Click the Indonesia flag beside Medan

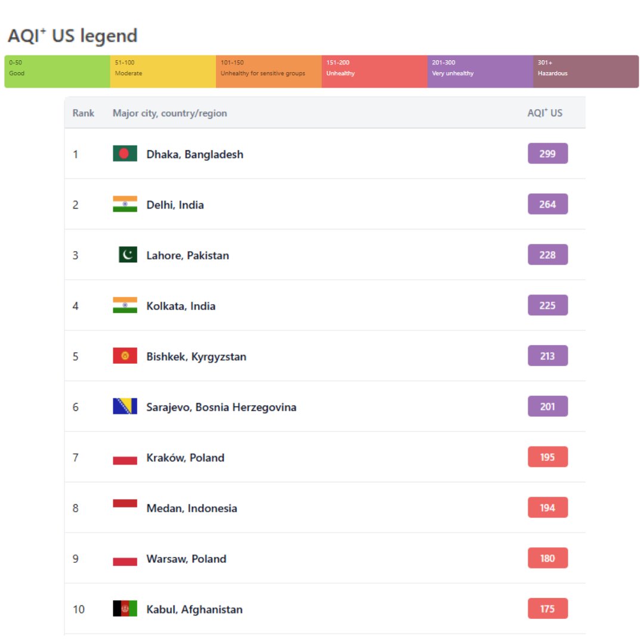(x=125, y=504)
